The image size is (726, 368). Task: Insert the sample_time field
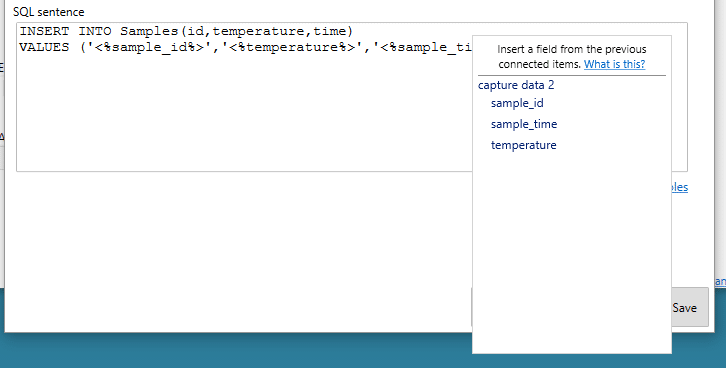(x=524, y=124)
